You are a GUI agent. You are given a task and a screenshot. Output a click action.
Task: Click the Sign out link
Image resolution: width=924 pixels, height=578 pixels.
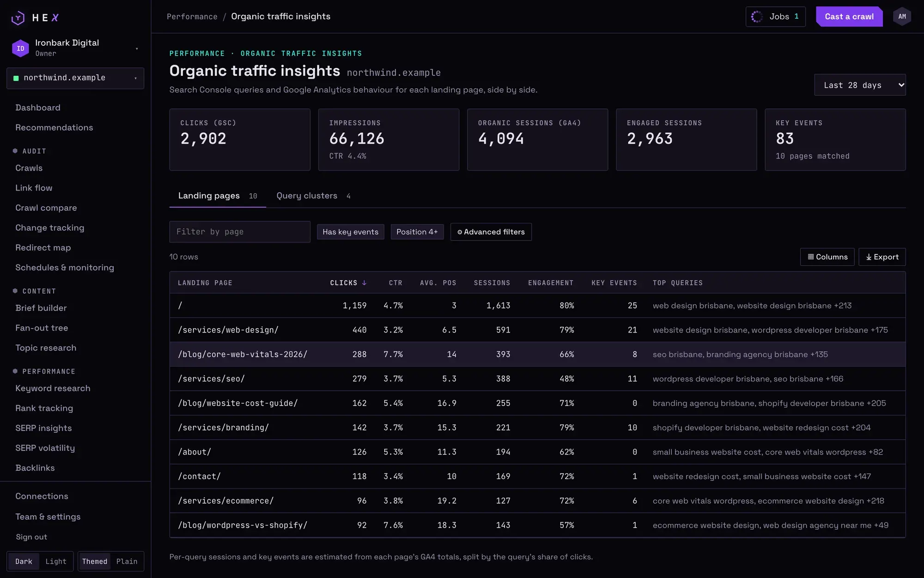click(x=31, y=537)
